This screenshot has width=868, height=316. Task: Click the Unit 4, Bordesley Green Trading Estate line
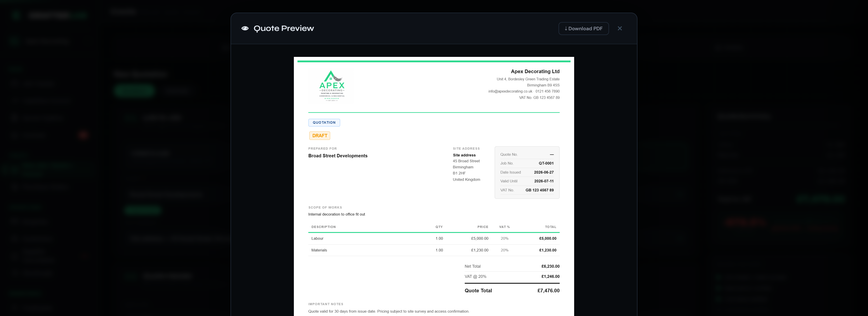(x=528, y=79)
